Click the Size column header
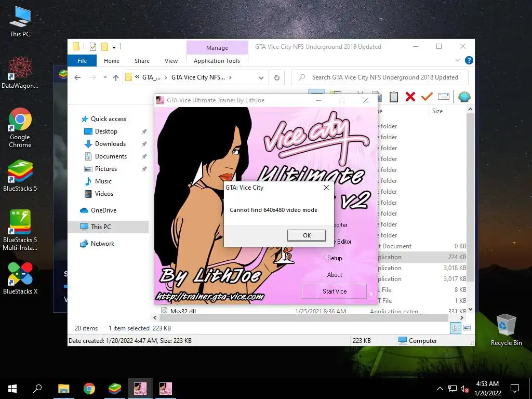Image resolution: width=532 pixels, height=399 pixels. click(437, 111)
